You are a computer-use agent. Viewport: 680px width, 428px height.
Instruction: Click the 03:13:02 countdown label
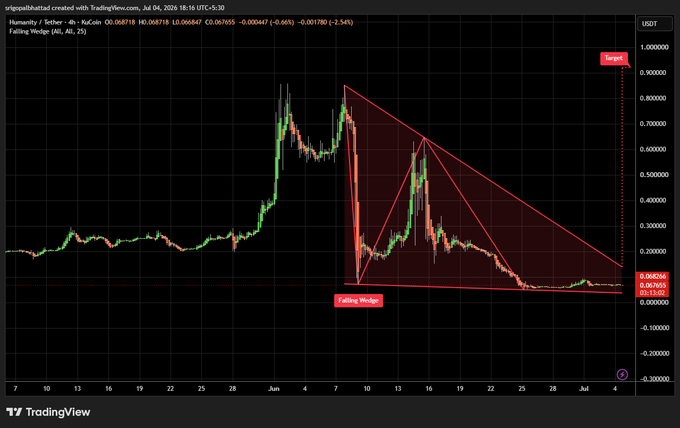652,293
